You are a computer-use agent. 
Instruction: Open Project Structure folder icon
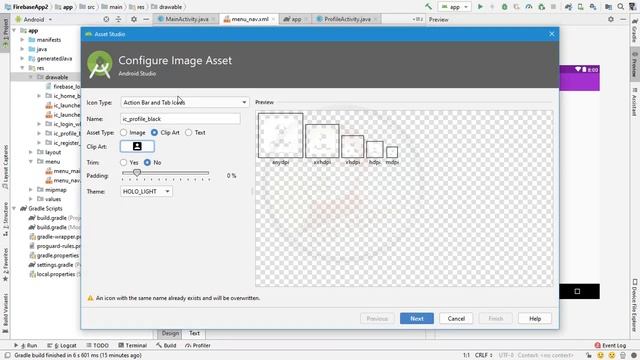click(608, 7)
